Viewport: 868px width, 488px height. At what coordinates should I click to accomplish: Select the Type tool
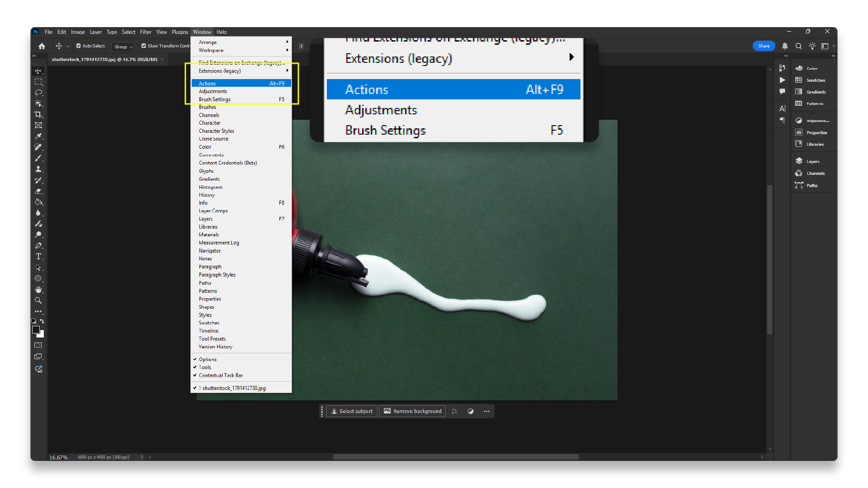[38, 257]
